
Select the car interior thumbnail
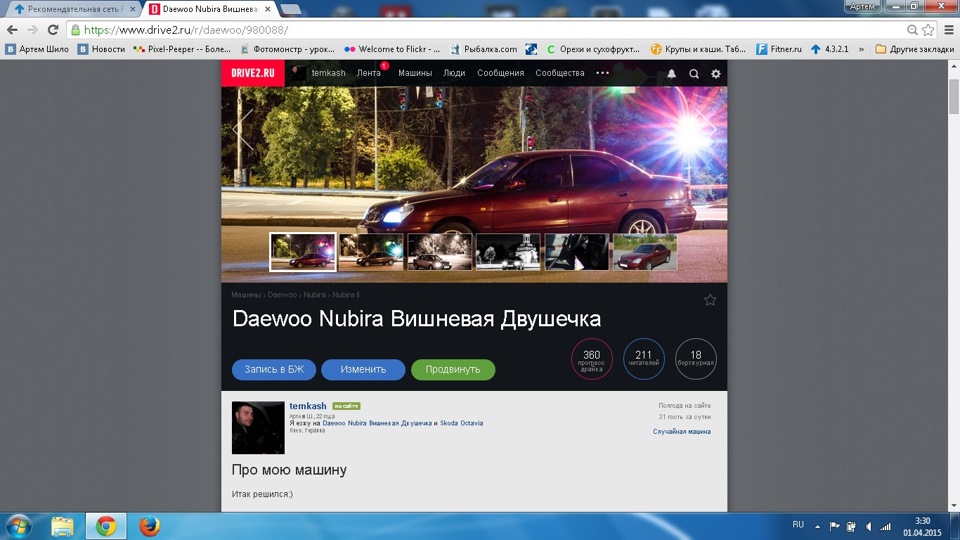coord(577,252)
